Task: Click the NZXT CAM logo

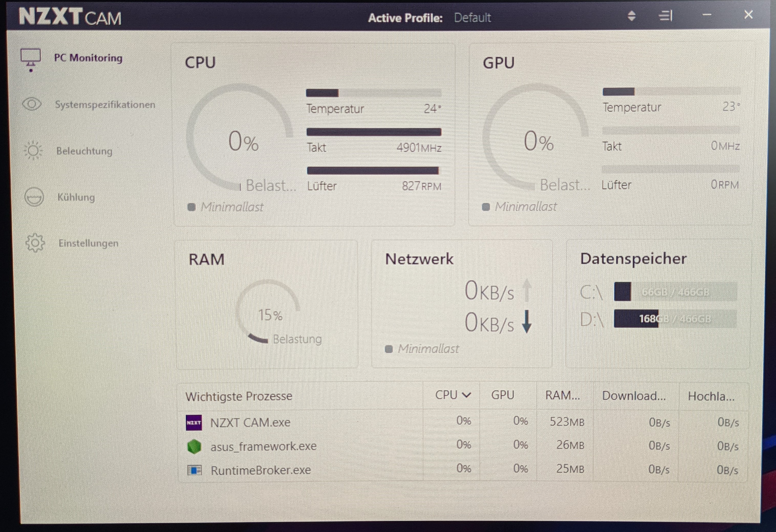Action: point(70,17)
